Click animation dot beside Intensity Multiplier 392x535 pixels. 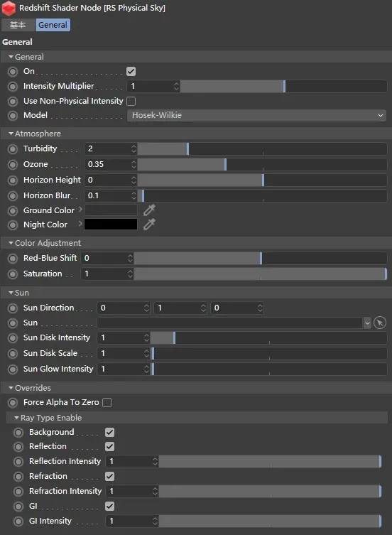pyautogui.click(x=13, y=86)
